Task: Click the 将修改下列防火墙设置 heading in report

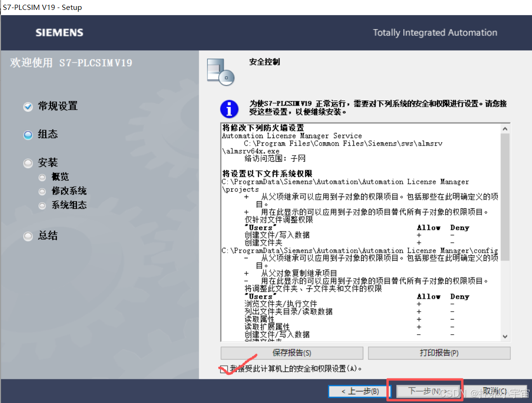Action: (x=263, y=128)
